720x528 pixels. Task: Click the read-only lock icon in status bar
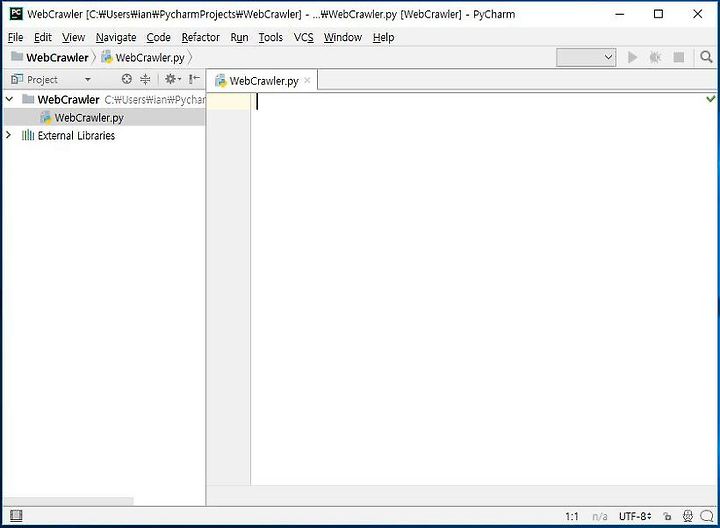click(667, 517)
